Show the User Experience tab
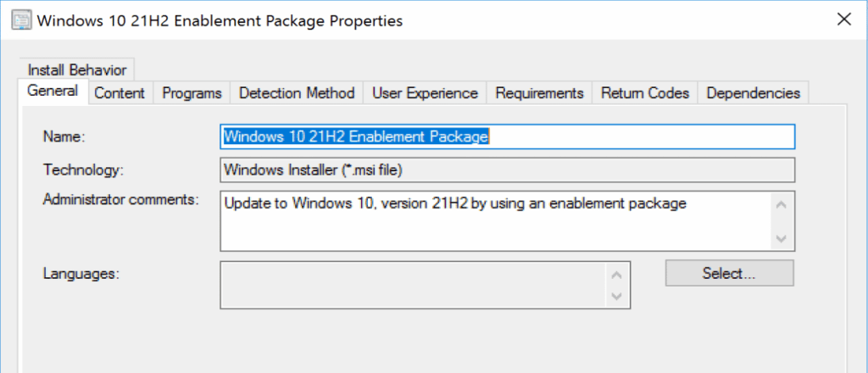Image resolution: width=868 pixels, height=373 pixels. click(x=425, y=93)
